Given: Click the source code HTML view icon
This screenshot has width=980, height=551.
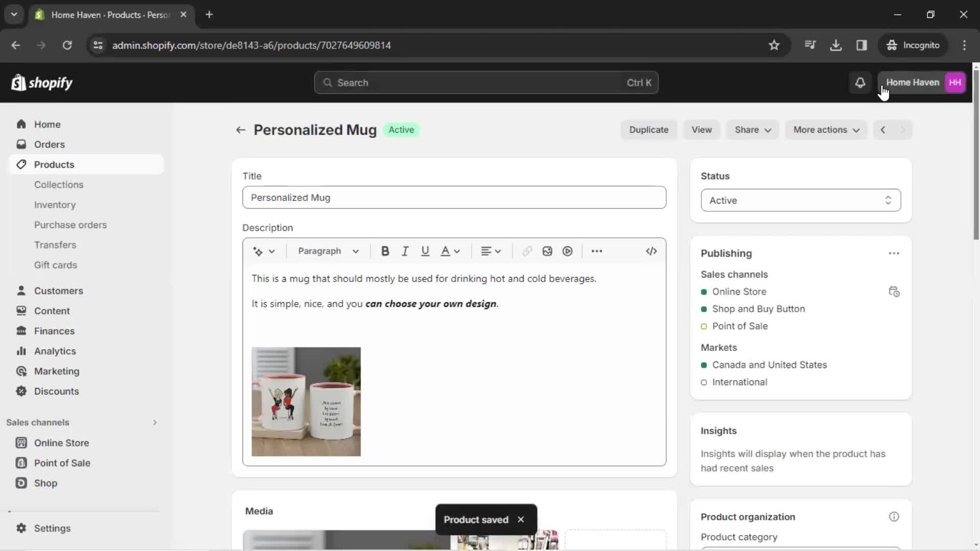Looking at the screenshot, I should [651, 251].
